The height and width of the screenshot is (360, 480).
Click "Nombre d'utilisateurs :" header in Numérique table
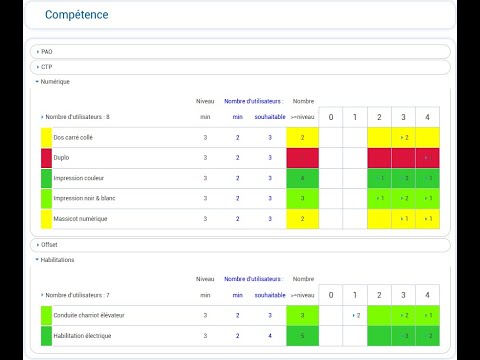pyautogui.click(x=254, y=101)
